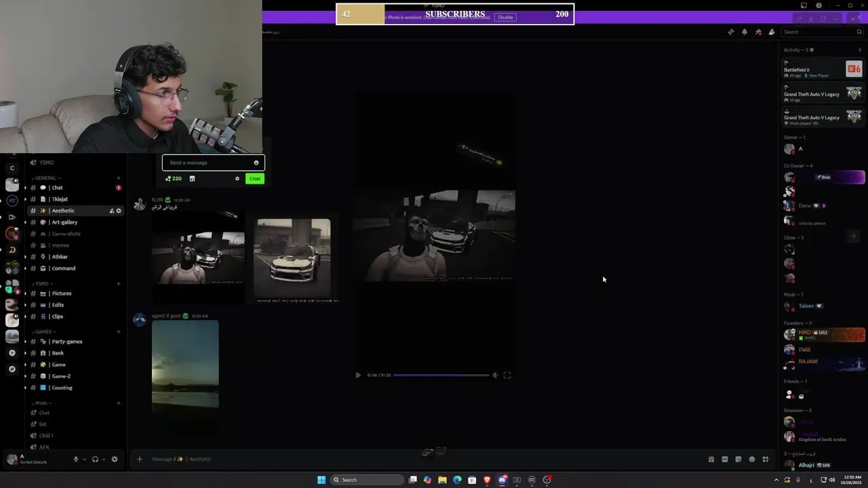Deafen with the headphones icon

tap(95, 459)
